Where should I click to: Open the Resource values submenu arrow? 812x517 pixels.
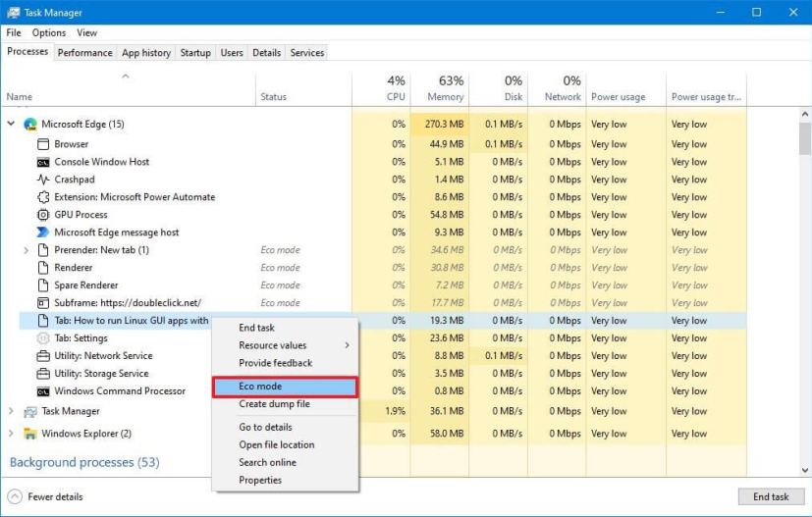[x=347, y=345]
